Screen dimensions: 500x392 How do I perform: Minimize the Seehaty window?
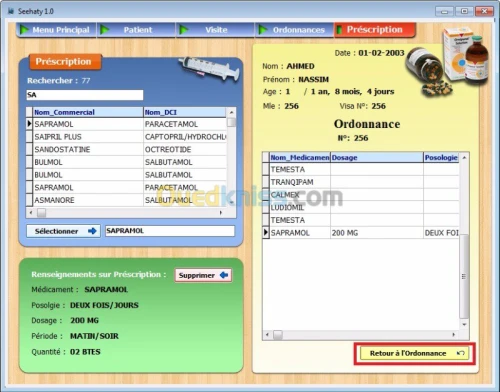point(445,11)
